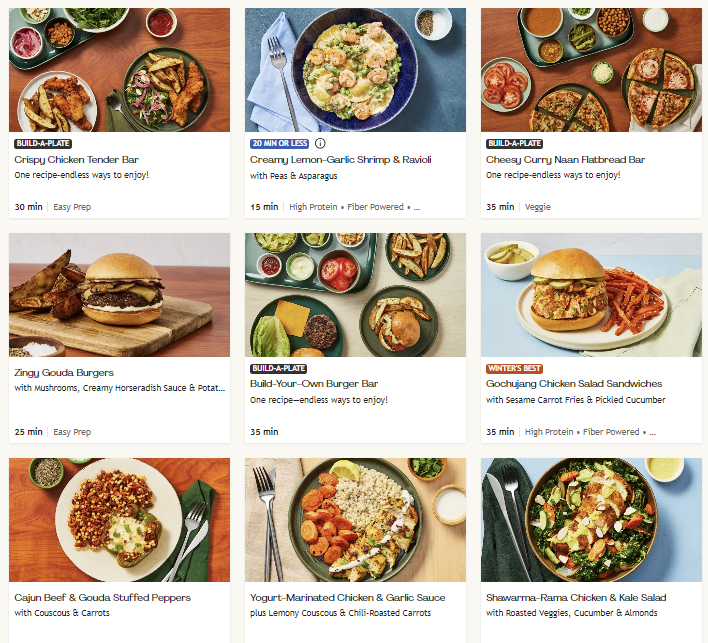Open the Build-Your-Own Burger Bar recipe title

pos(313,384)
